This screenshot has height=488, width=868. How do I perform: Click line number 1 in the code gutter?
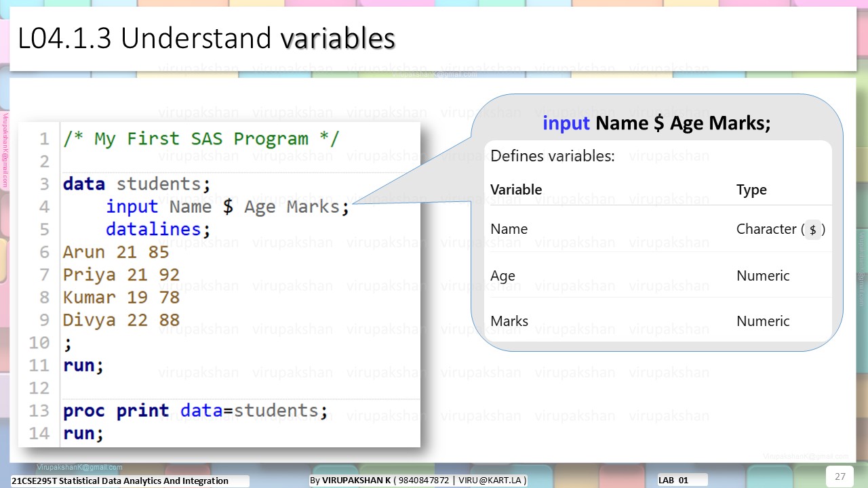[x=44, y=139]
